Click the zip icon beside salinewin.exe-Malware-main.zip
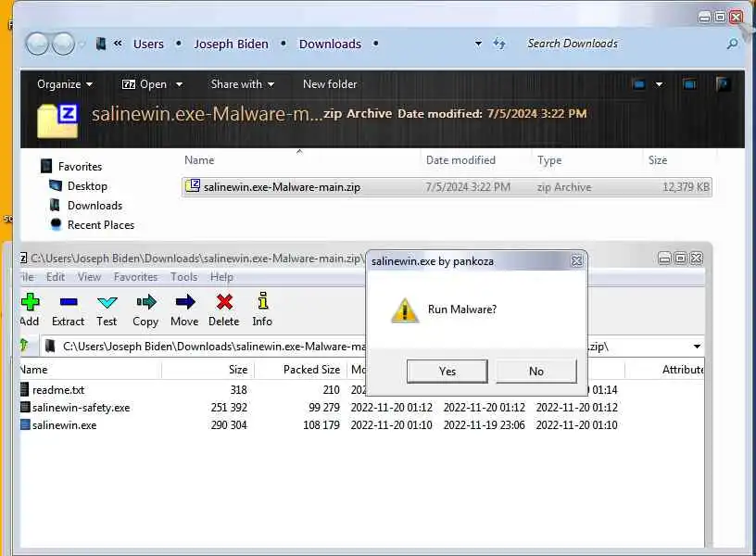Screen dimensions: 756x556 pyautogui.click(x=193, y=186)
